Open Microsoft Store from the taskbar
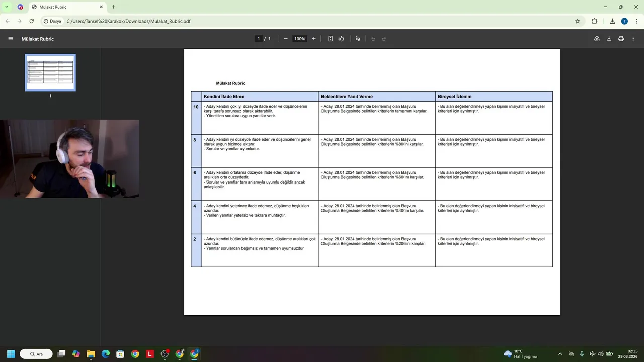The width and height of the screenshot is (644, 362). coord(120,354)
